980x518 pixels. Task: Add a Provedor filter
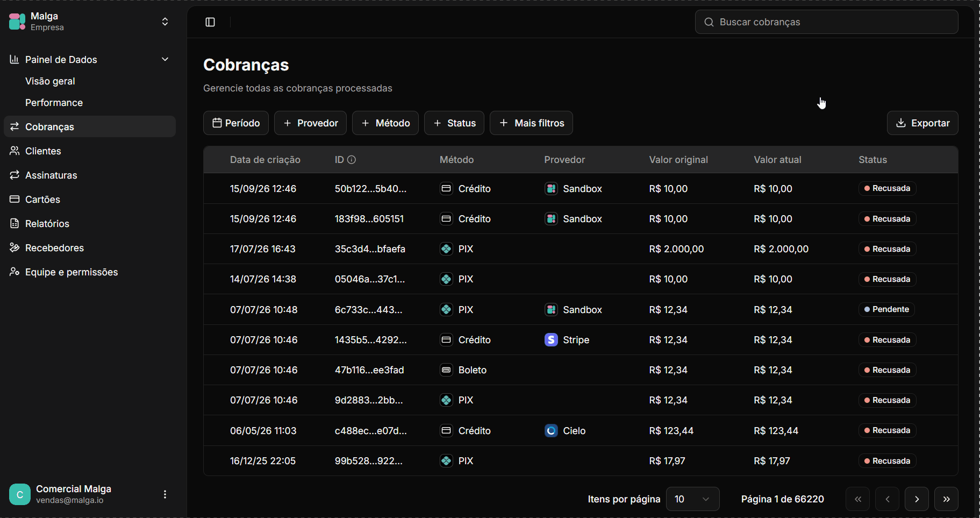[x=310, y=123]
